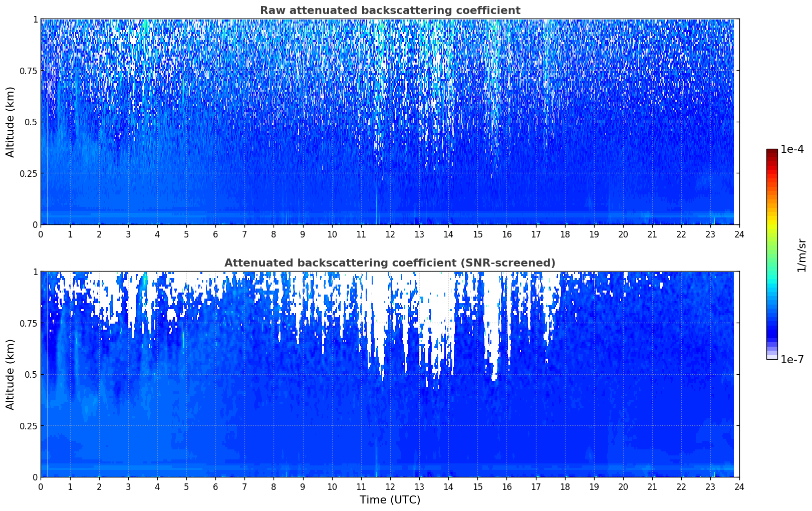Click altitude tick 0.25 on the SNR-screened plot
The image size is (812, 511).
point(29,426)
